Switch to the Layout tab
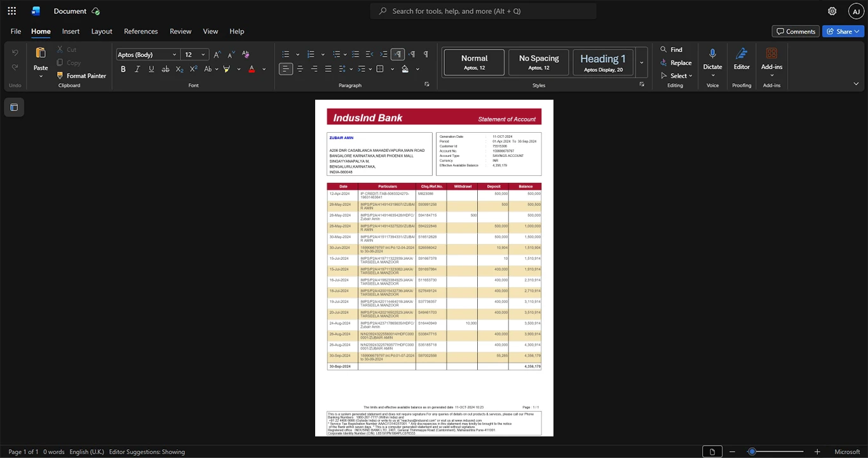This screenshot has height=458, width=868. pyautogui.click(x=102, y=31)
